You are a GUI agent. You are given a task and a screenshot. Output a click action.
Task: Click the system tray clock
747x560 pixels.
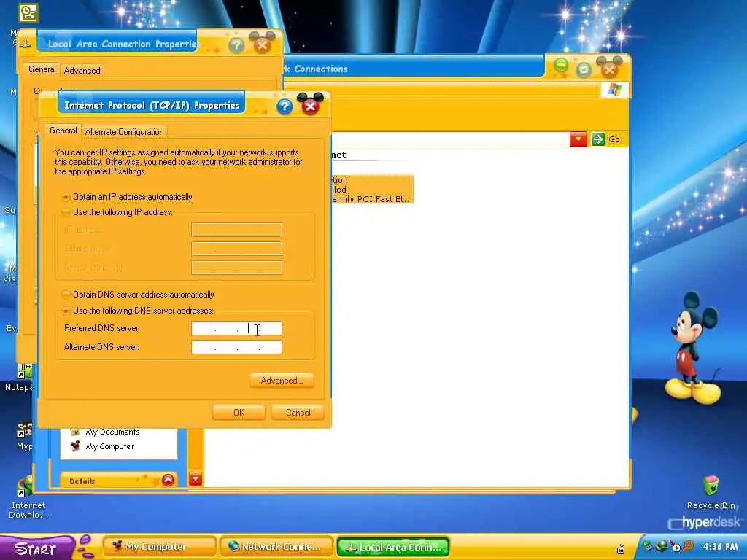720,547
